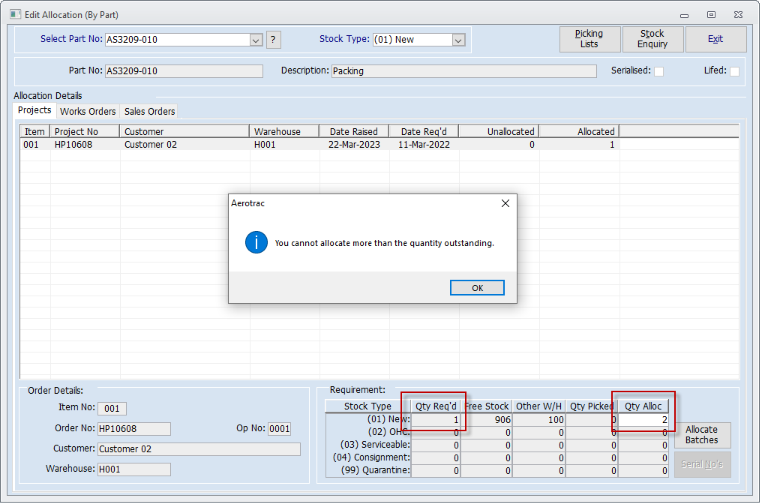Click Free Stock 906 for (01) New

486,420
